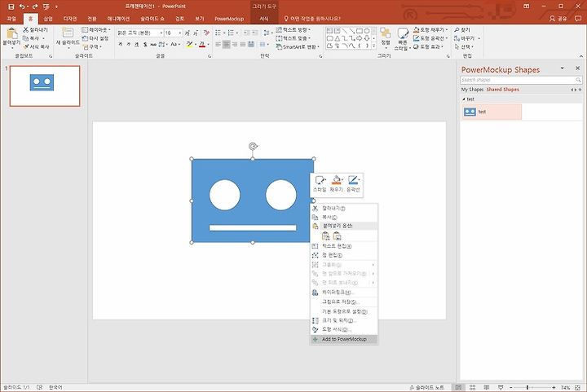Click the Undo arrow in the title bar
This screenshot has width=587, height=392.
coord(22,7)
